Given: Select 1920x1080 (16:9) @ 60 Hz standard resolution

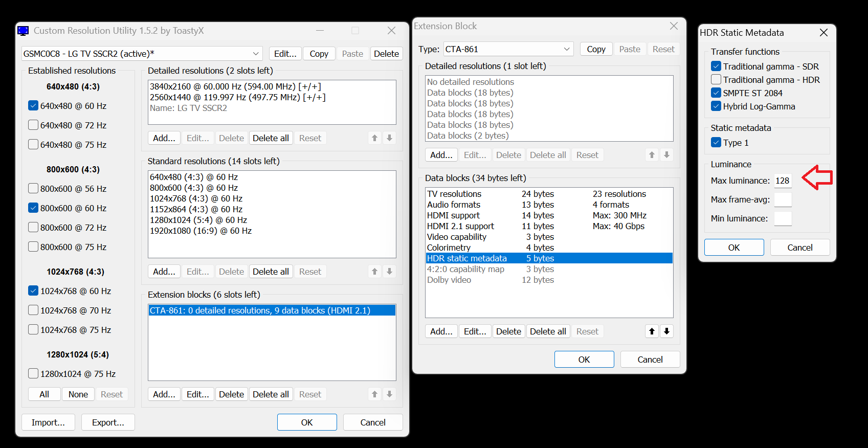Looking at the screenshot, I should 272,231.
